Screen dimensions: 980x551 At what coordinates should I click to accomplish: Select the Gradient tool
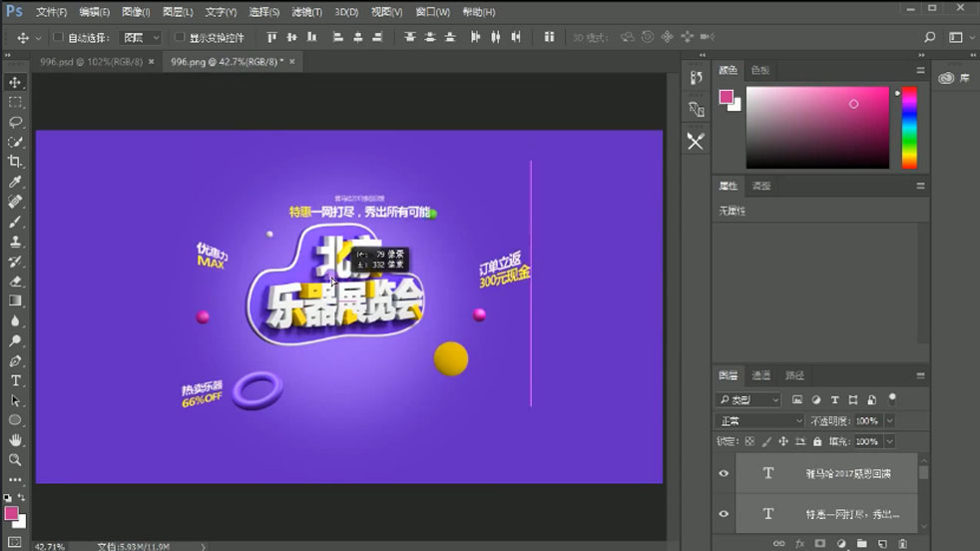15,300
